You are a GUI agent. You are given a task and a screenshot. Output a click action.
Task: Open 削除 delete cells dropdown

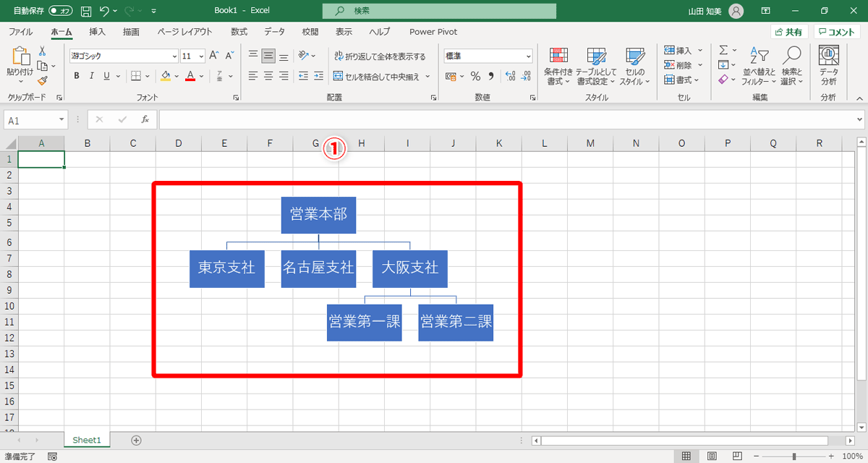point(683,65)
